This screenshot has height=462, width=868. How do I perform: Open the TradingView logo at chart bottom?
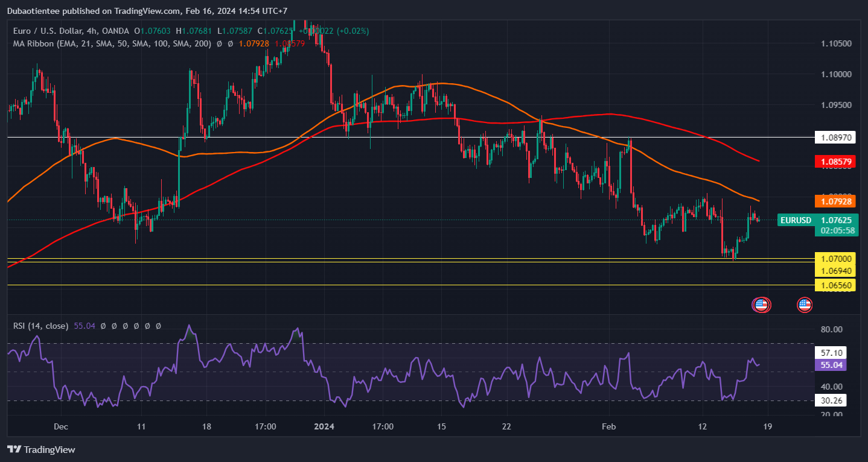[40, 449]
